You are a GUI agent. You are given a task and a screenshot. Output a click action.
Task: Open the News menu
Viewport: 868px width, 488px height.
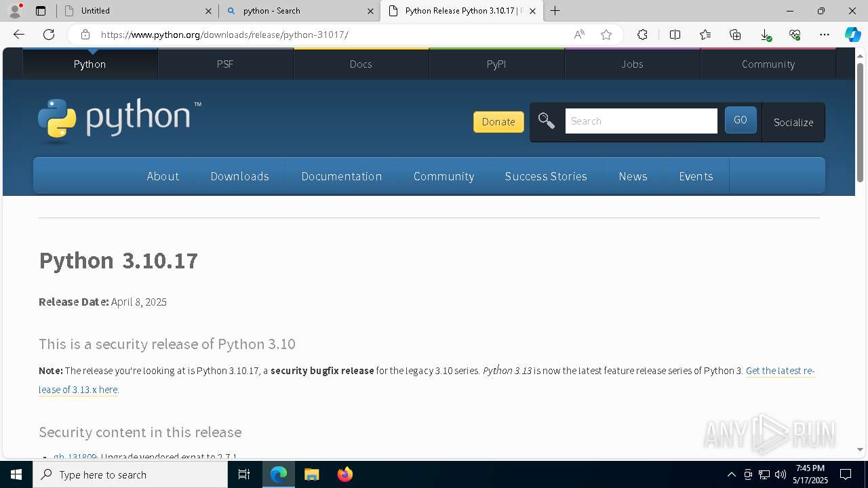633,176
